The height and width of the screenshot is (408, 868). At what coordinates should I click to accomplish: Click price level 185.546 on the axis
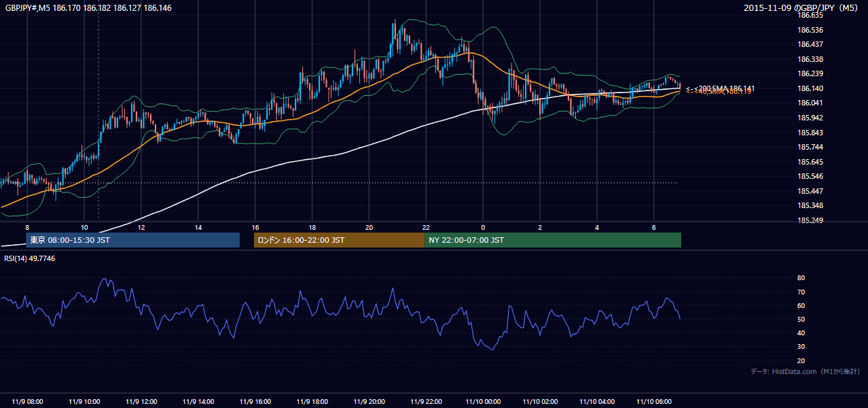coord(810,176)
